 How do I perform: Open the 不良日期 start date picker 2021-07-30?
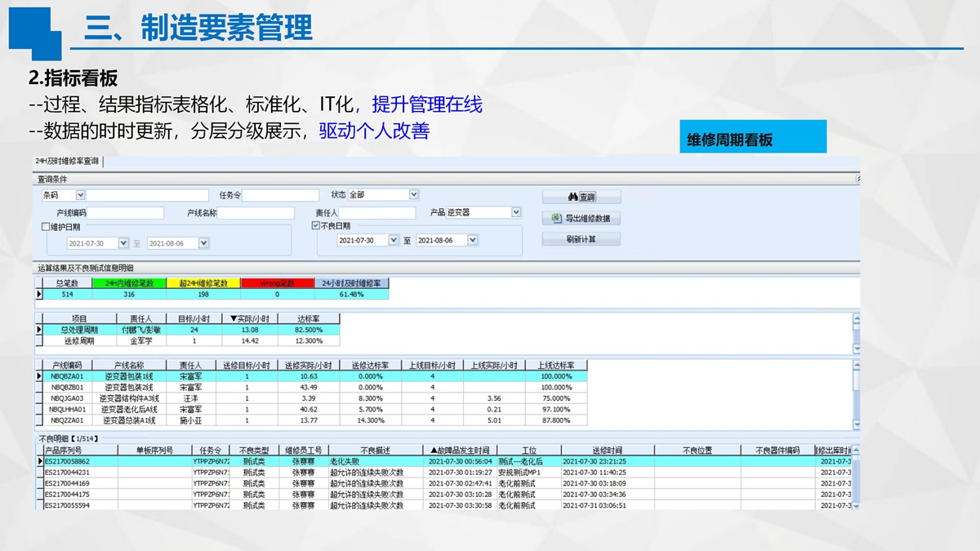(x=394, y=241)
